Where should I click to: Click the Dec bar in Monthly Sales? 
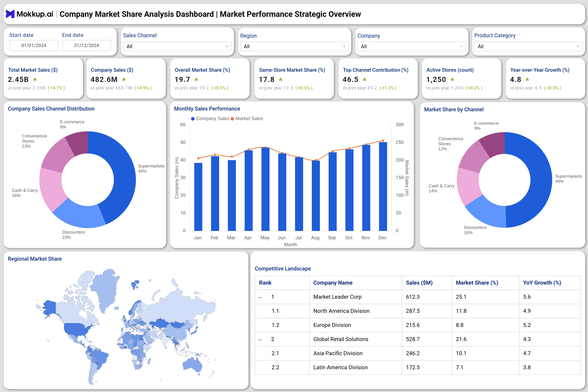(x=383, y=186)
